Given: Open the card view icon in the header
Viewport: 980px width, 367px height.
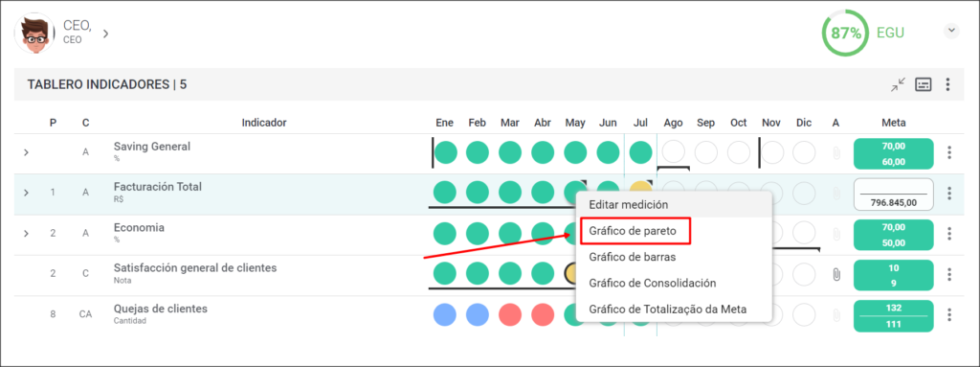Looking at the screenshot, I should point(924,84).
